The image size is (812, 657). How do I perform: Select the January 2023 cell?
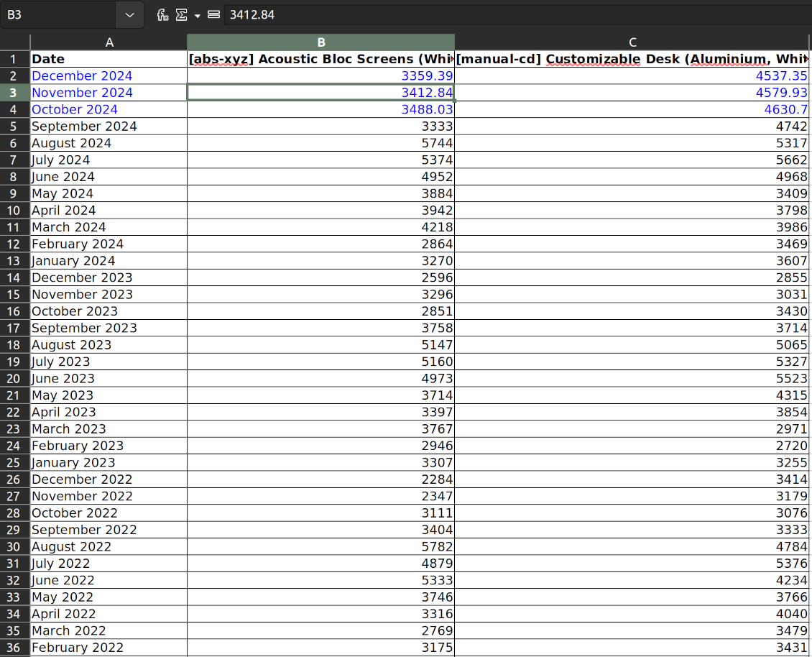click(x=109, y=463)
